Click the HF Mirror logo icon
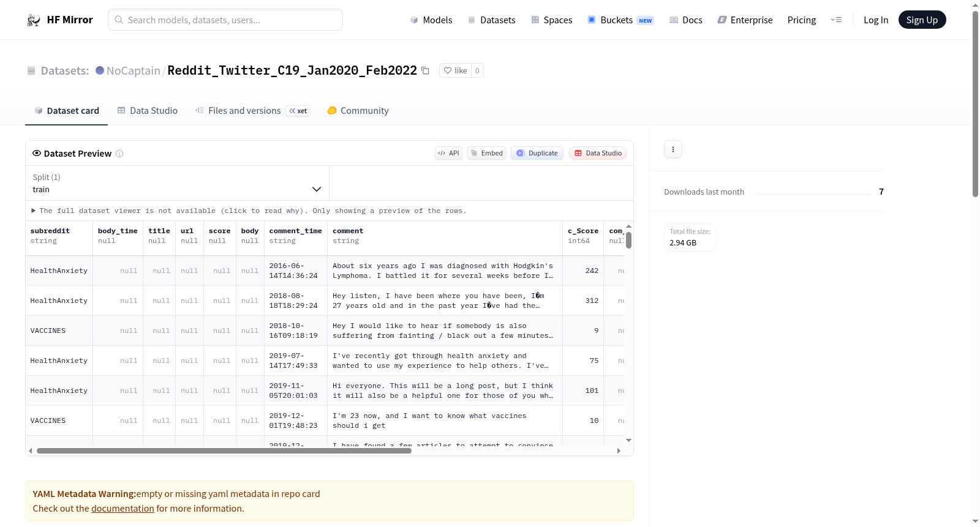Viewport: 980px width, 527px height. (34, 20)
